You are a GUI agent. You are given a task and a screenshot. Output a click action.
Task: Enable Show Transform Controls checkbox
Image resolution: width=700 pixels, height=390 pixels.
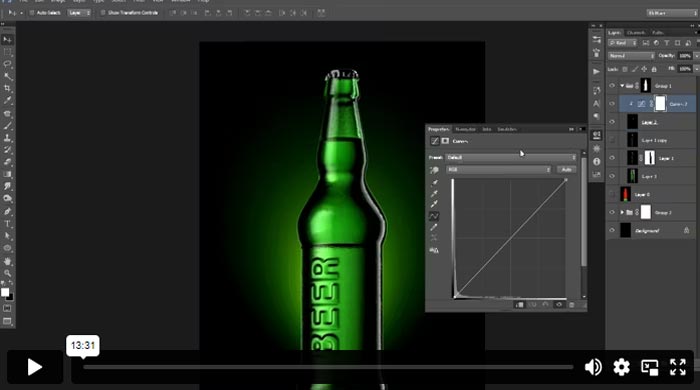tap(103, 13)
